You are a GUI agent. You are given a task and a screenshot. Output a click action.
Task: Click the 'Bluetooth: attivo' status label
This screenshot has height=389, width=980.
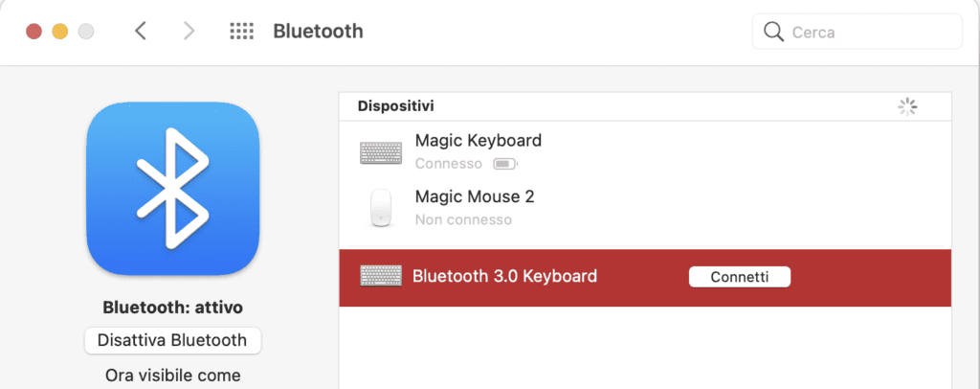pos(172,308)
